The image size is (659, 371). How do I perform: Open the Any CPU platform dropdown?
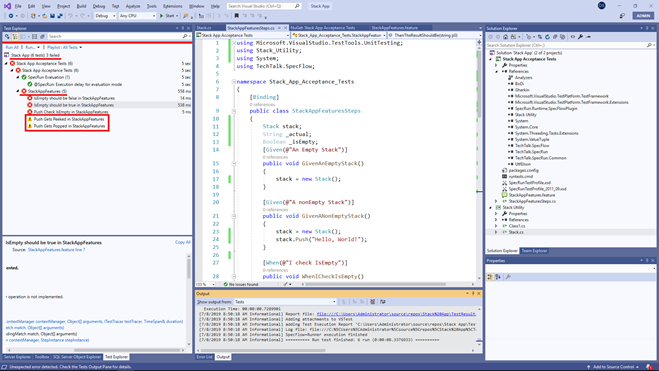click(x=137, y=16)
